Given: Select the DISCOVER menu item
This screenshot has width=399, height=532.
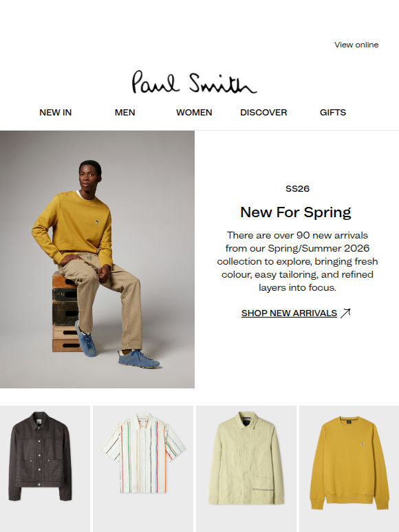Looking at the screenshot, I should tap(263, 112).
